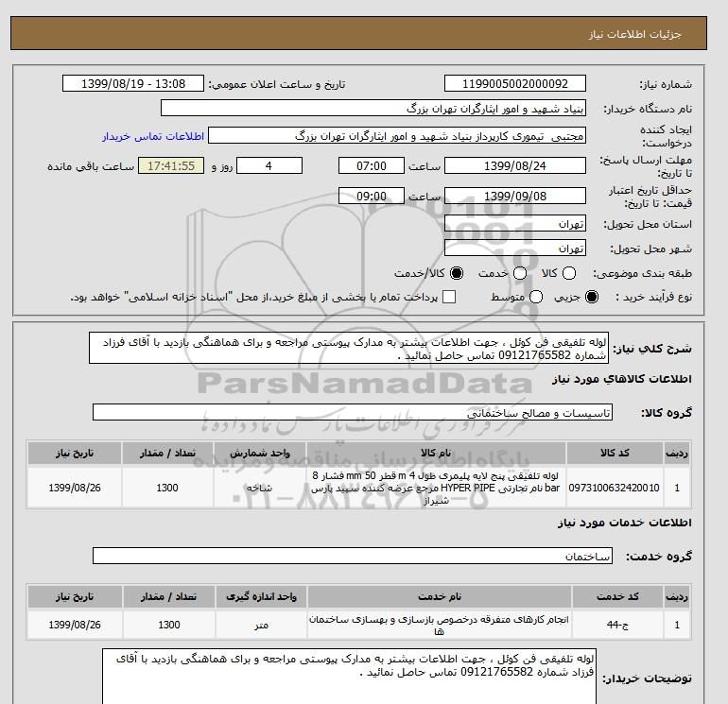The image size is (728, 704).
Task: Toggle the treasury bonds payment checkbox
Action: point(449,297)
